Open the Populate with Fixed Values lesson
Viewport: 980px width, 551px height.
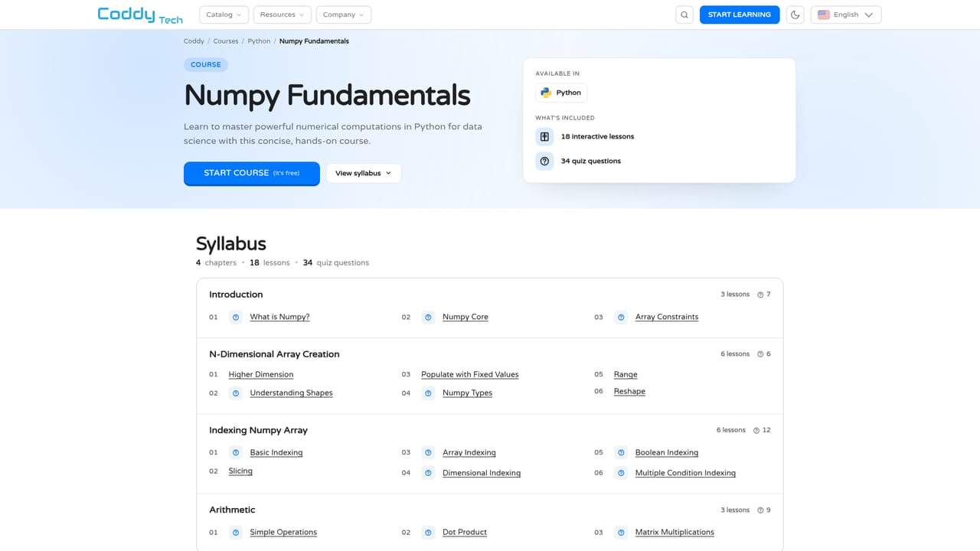coord(470,374)
